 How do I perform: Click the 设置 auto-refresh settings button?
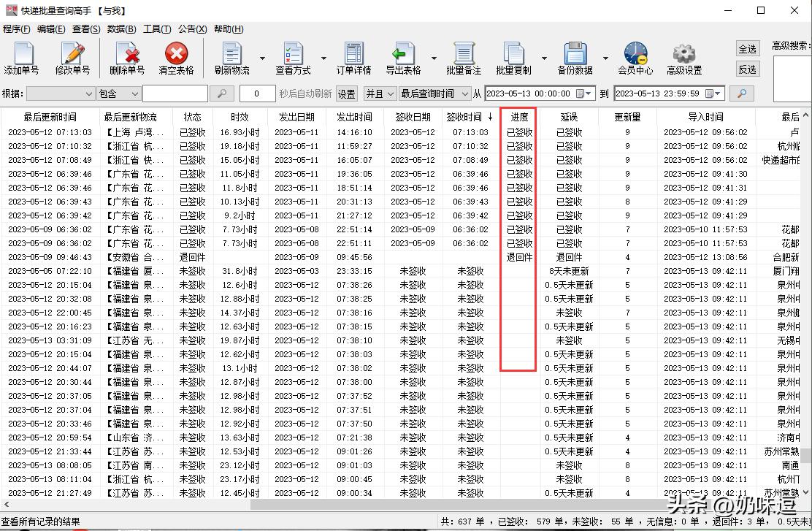[346, 93]
